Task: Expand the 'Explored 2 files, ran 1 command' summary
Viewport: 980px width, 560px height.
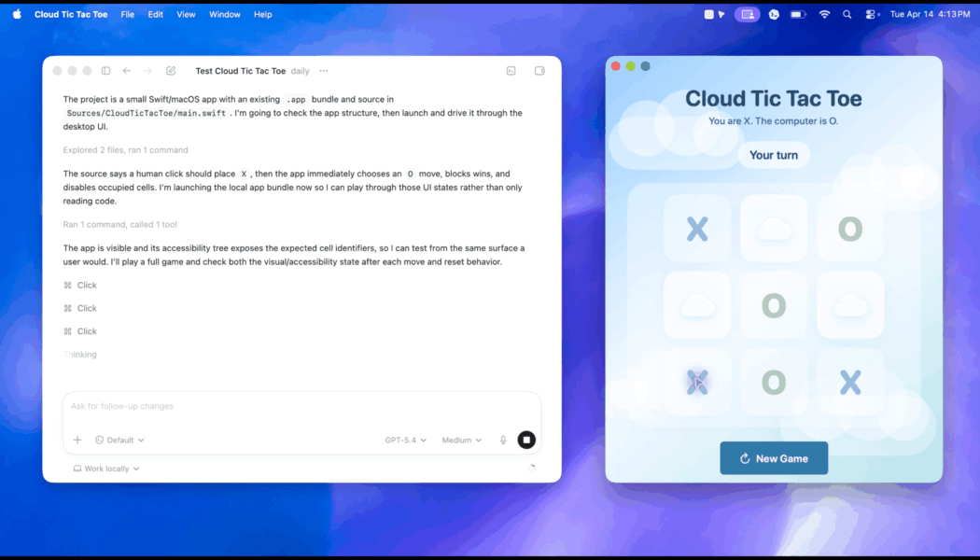Action: (x=124, y=149)
